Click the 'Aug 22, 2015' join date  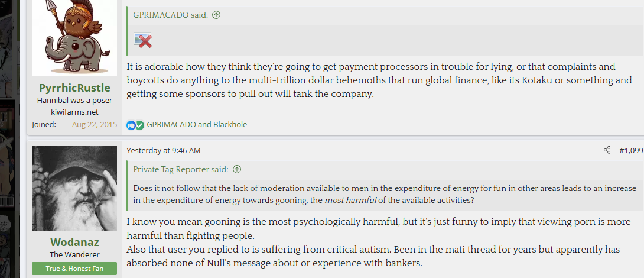pos(95,124)
